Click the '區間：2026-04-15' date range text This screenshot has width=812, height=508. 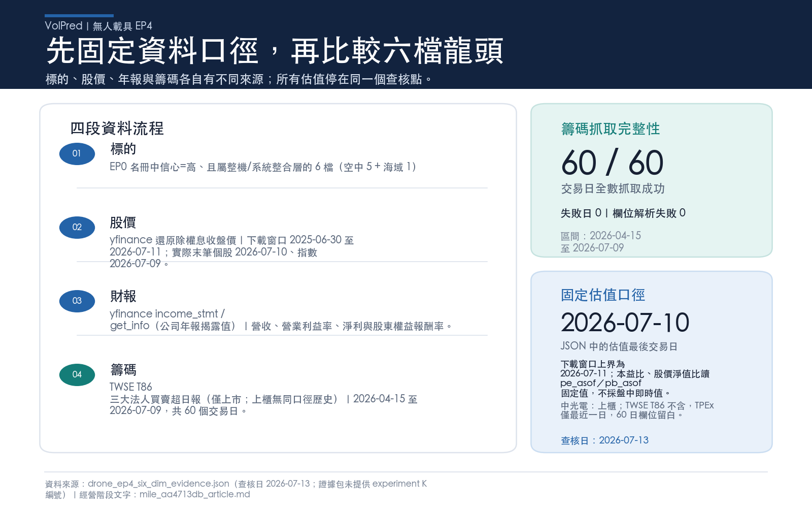point(601,242)
